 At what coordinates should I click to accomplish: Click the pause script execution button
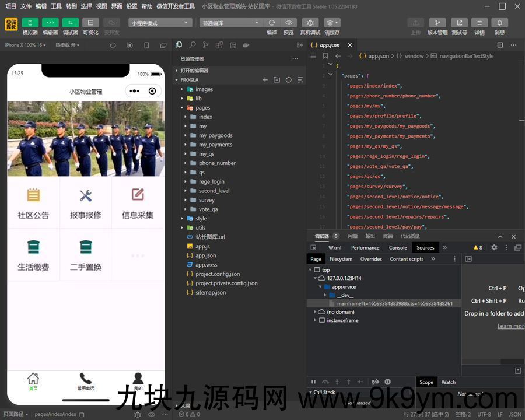tap(313, 382)
